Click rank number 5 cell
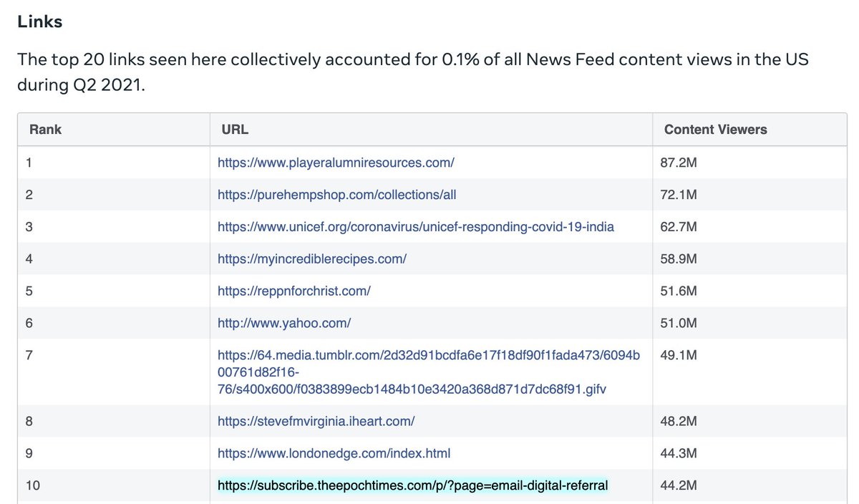Viewport: 859px width, 504px height. pos(114,291)
